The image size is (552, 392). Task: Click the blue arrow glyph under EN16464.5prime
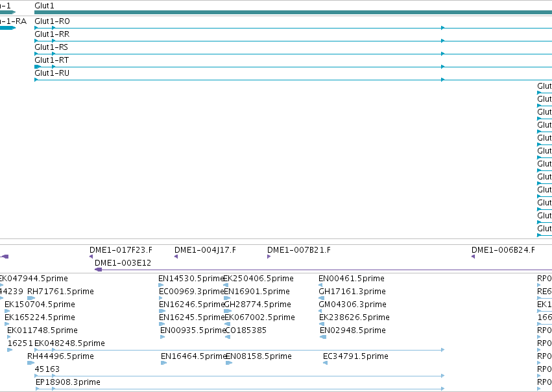pyautogui.click(x=163, y=363)
